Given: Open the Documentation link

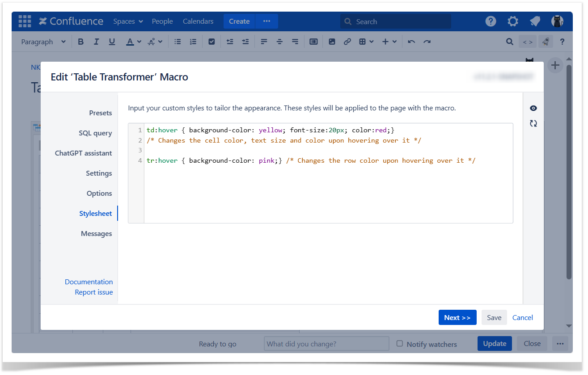Looking at the screenshot, I should (89, 282).
